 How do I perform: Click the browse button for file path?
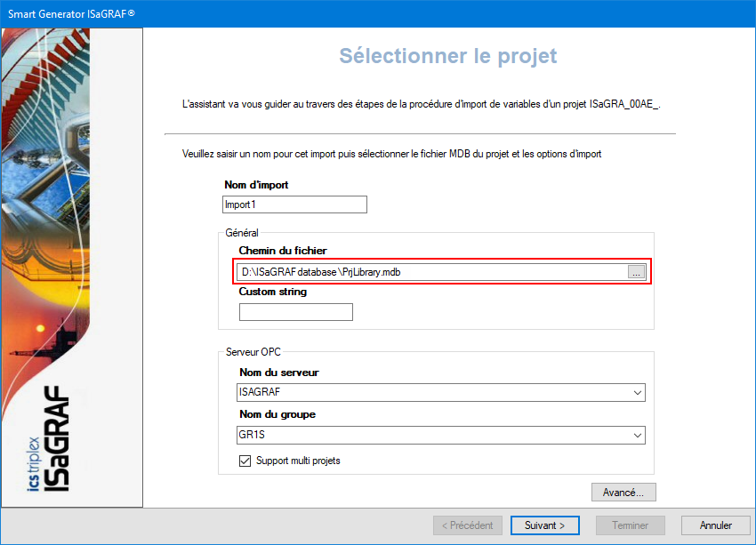tap(636, 272)
